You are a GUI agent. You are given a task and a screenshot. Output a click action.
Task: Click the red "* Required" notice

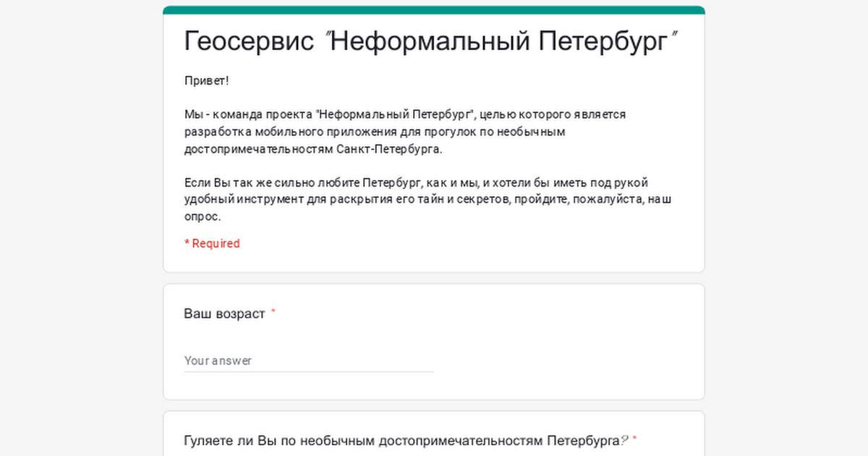tap(212, 243)
